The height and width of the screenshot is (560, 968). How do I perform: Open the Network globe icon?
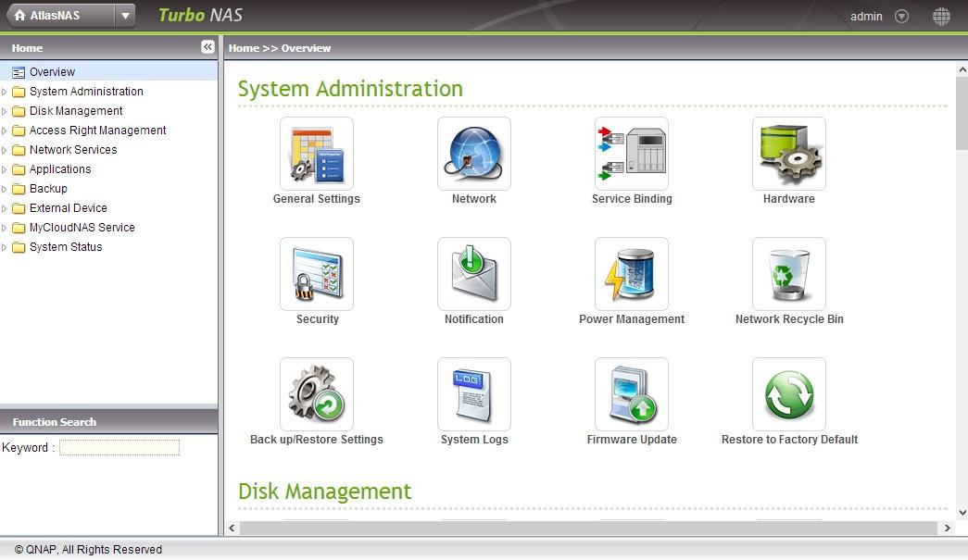click(474, 154)
